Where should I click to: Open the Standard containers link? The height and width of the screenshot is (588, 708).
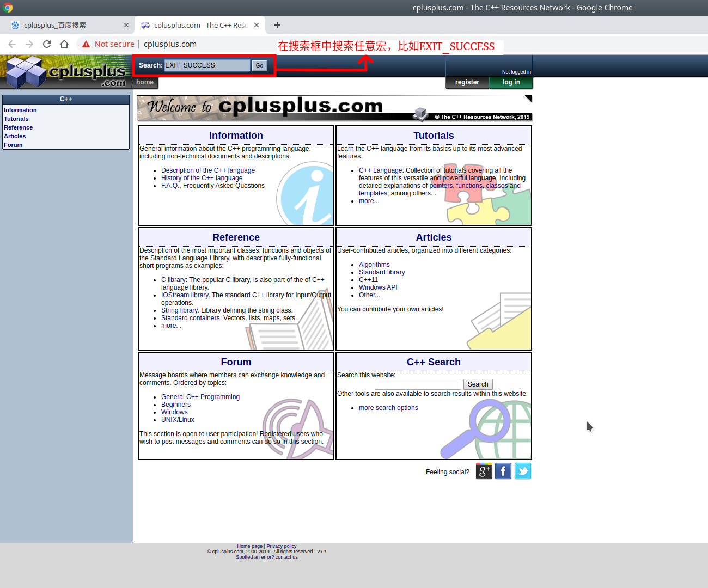click(191, 318)
